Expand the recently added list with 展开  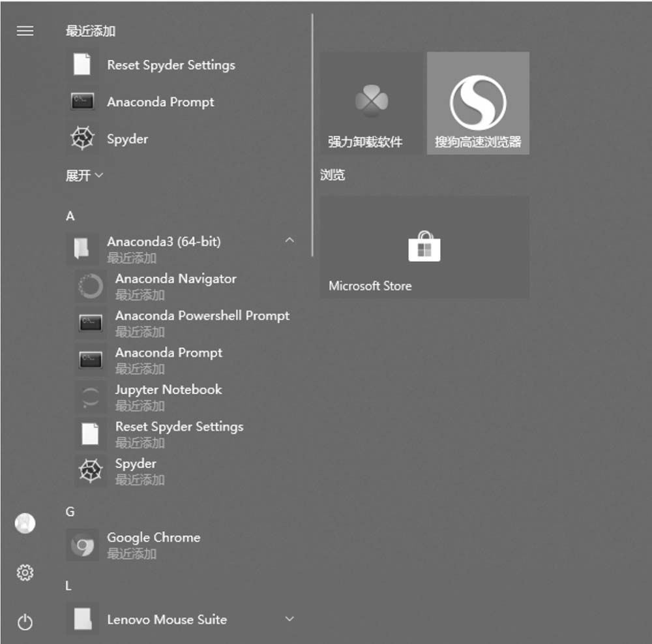[84, 175]
